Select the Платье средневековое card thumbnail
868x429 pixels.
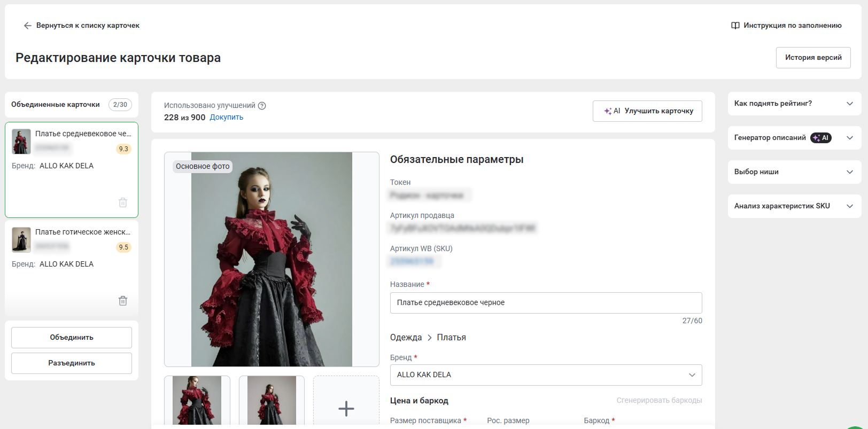click(x=21, y=142)
